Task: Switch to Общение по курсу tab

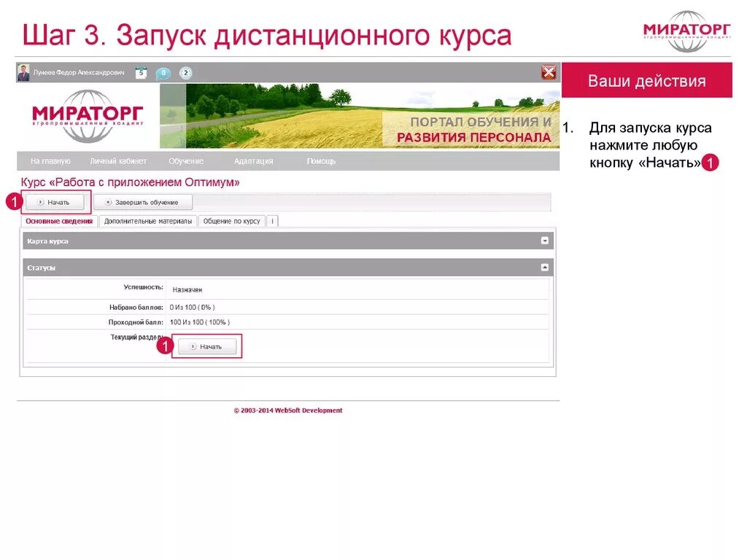Action: coord(231,221)
